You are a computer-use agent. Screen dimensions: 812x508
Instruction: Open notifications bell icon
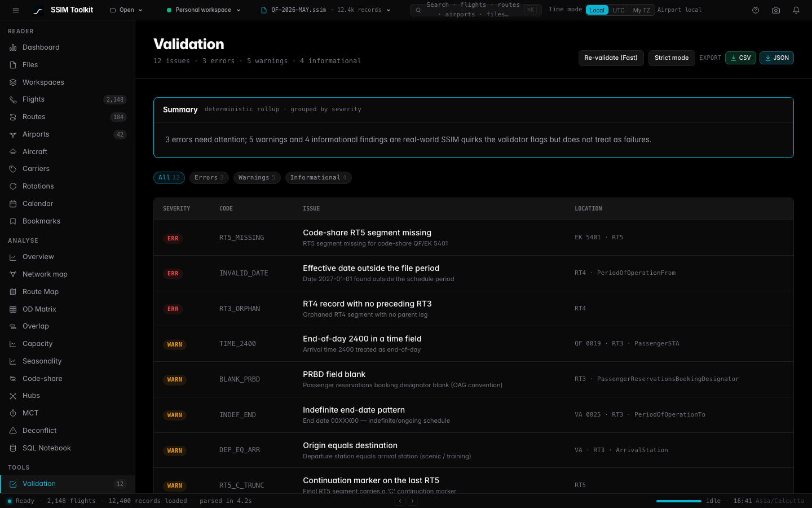pyautogui.click(x=796, y=10)
